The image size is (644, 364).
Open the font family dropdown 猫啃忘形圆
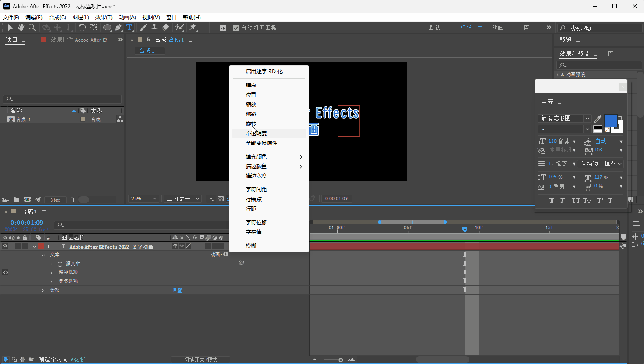[x=565, y=118]
